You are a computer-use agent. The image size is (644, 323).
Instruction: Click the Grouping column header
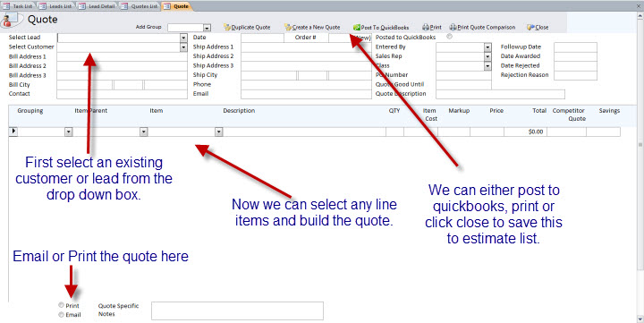(x=30, y=111)
